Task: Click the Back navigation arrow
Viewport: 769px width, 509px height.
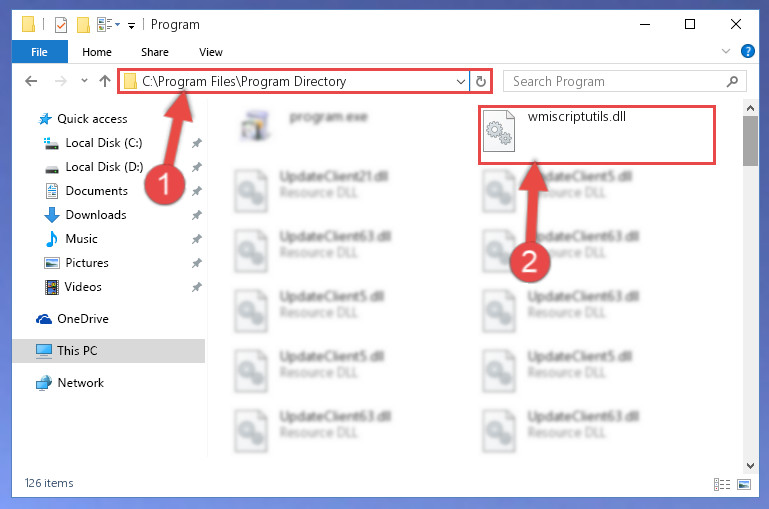Action: pyautogui.click(x=31, y=81)
